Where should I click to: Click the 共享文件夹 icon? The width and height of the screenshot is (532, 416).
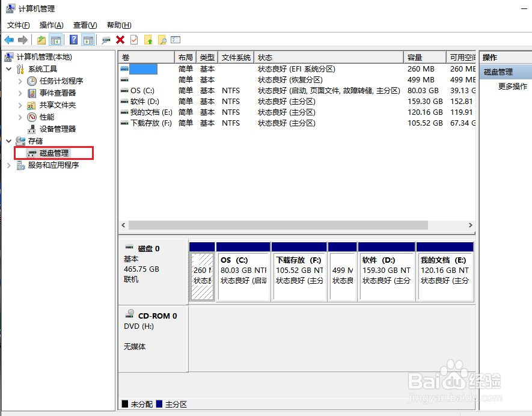click(x=31, y=105)
